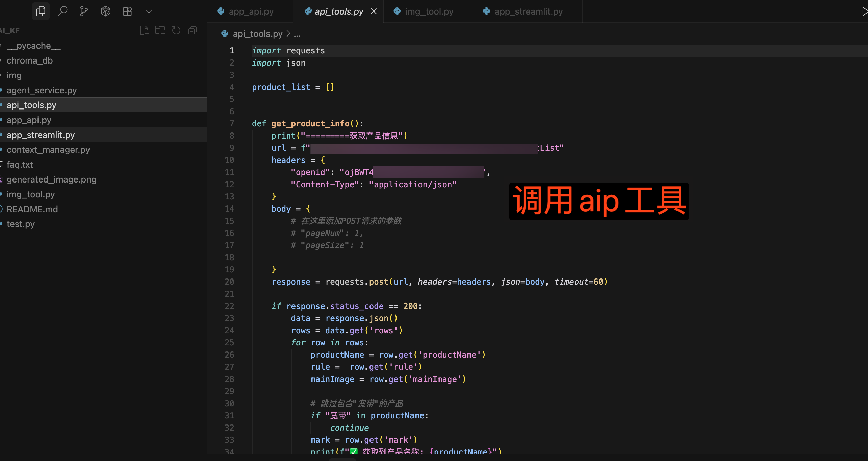
Task: Click the Python icon on img_tool.py tab
Action: pyautogui.click(x=396, y=11)
